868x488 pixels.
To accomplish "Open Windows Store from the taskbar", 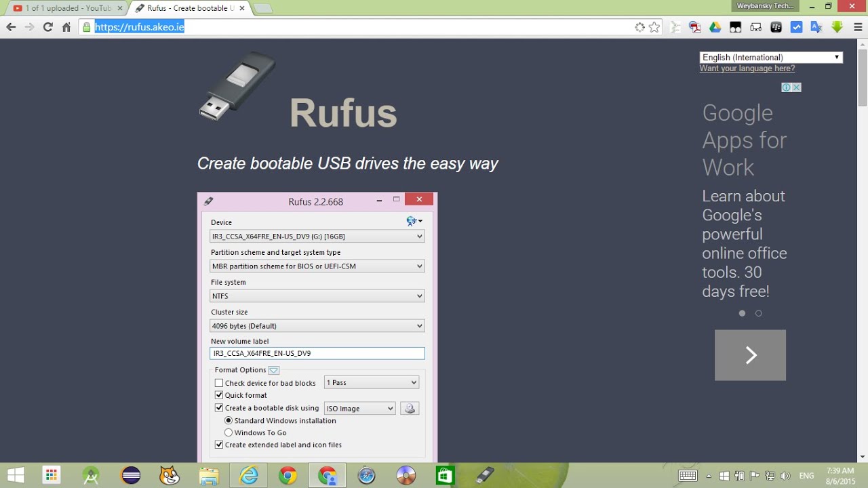I will pos(445,476).
